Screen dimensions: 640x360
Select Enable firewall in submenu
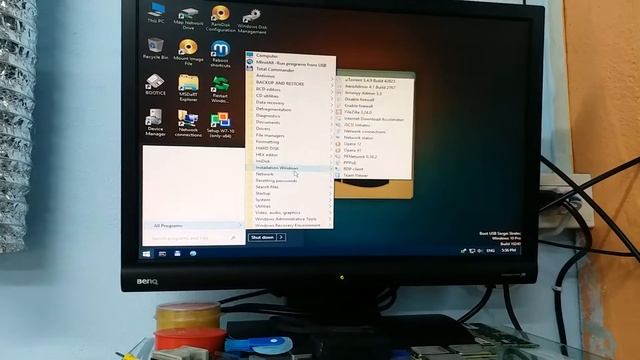pos(373,106)
